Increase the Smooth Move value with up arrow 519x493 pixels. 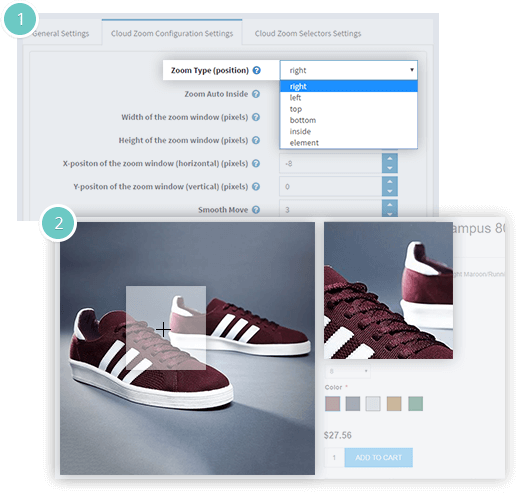pos(390,205)
